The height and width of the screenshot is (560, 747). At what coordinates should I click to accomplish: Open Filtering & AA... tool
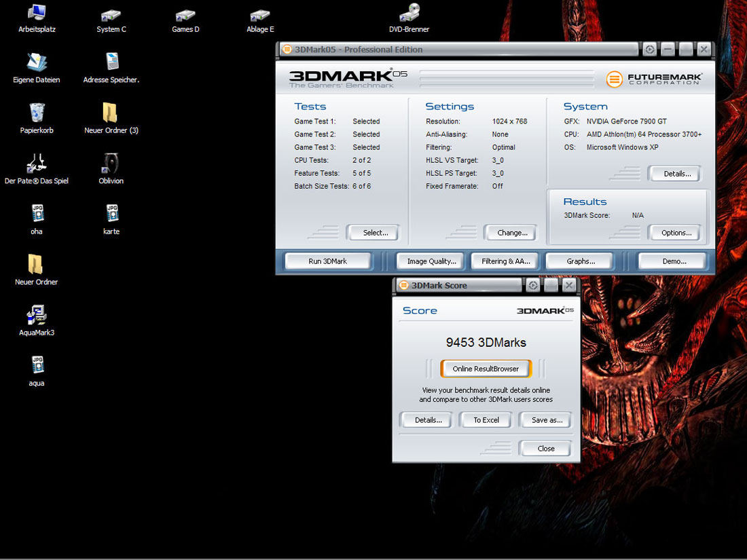pyautogui.click(x=505, y=261)
